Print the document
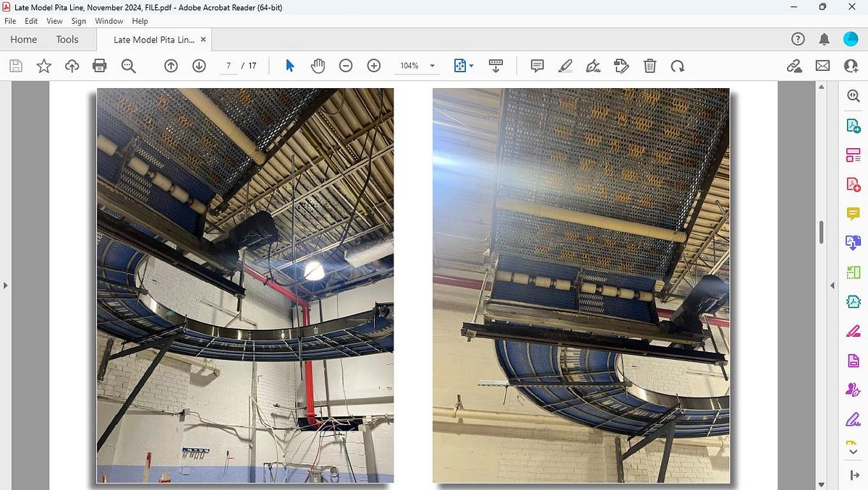The height and width of the screenshot is (490, 868). point(99,65)
